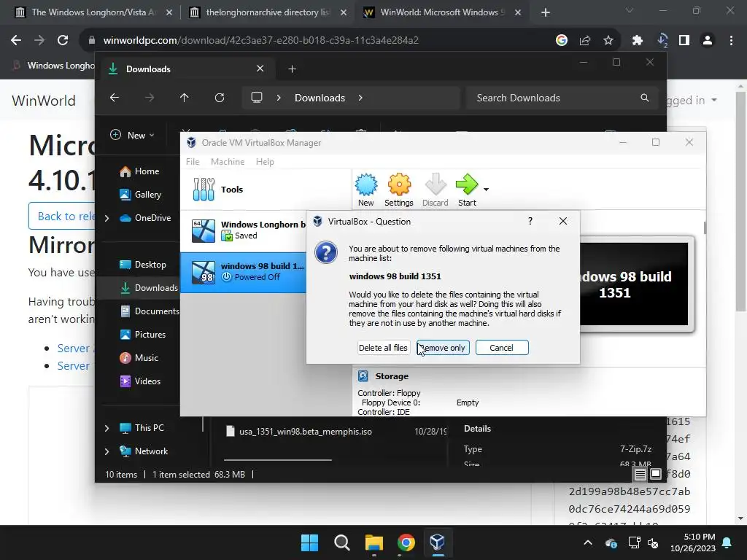Click Remove only button

(443, 348)
